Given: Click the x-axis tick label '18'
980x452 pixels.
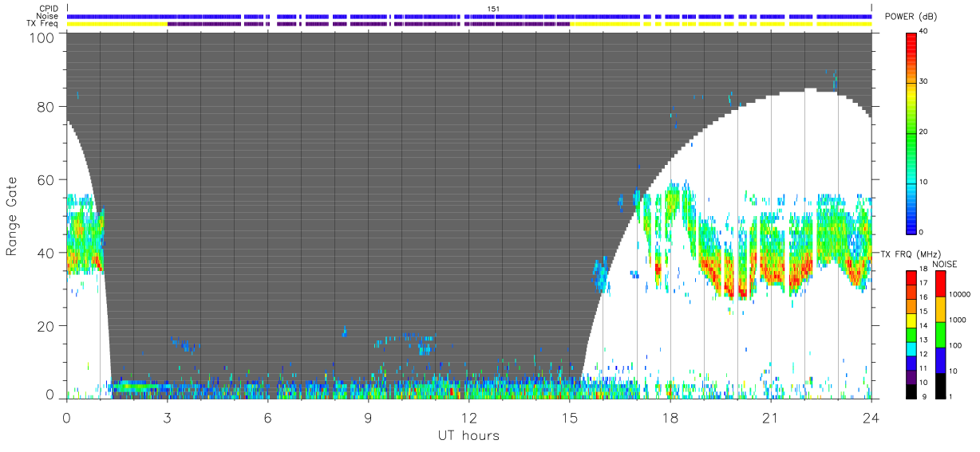Looking at the screenshot, I should coord(670,418).
